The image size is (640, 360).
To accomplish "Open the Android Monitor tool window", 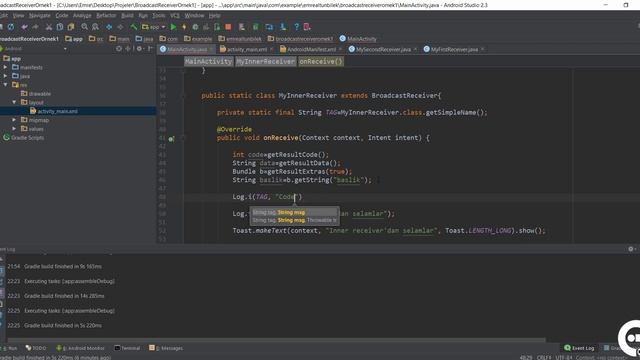I will 80,348.
